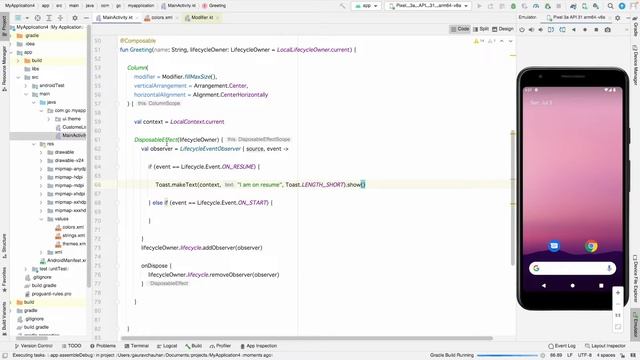Collapse the app folder in tree
This screenshot has height=360, width=640.
(11, 52)
